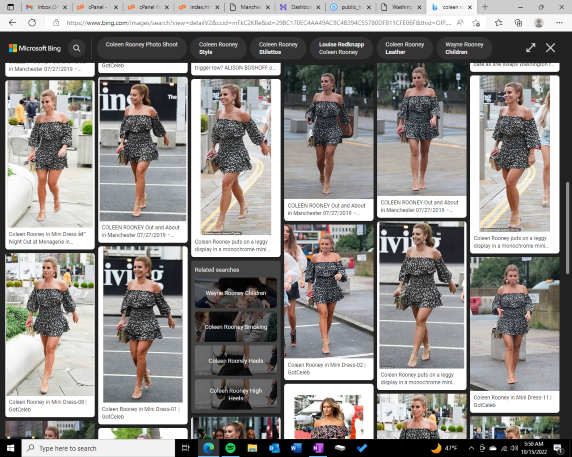Select Wayne Rooney Children suggestion chip

click(464, 48)
